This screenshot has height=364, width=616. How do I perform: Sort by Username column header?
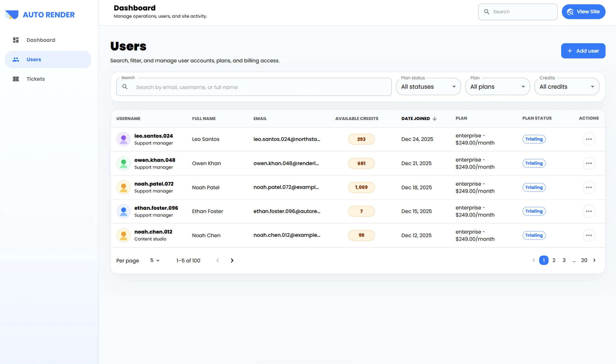(128, 118)
